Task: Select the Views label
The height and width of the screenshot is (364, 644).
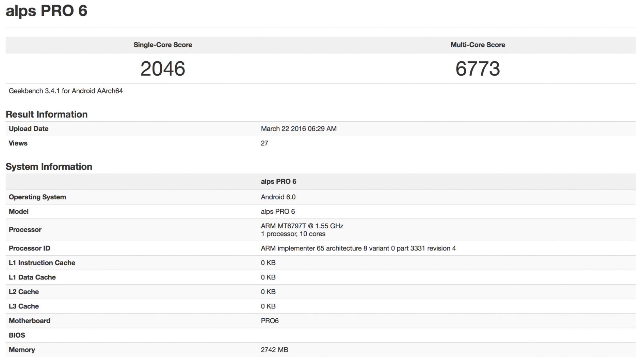Action: point(18,143)
